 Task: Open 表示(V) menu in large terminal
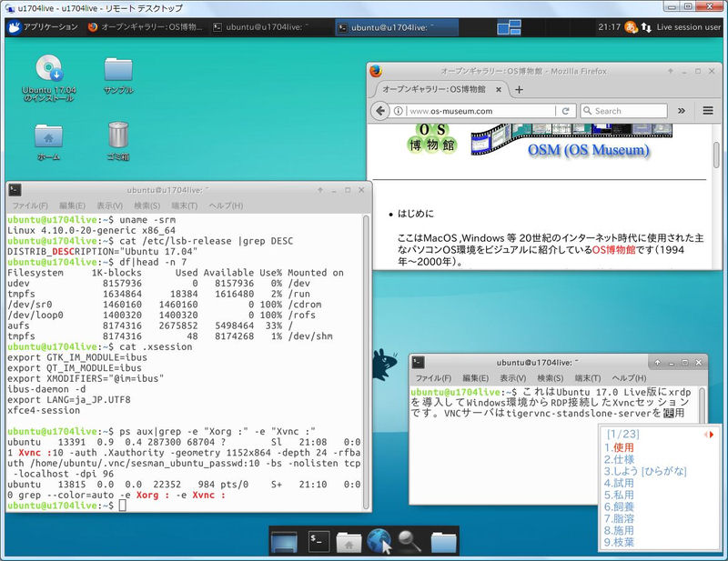coord(109,205)
